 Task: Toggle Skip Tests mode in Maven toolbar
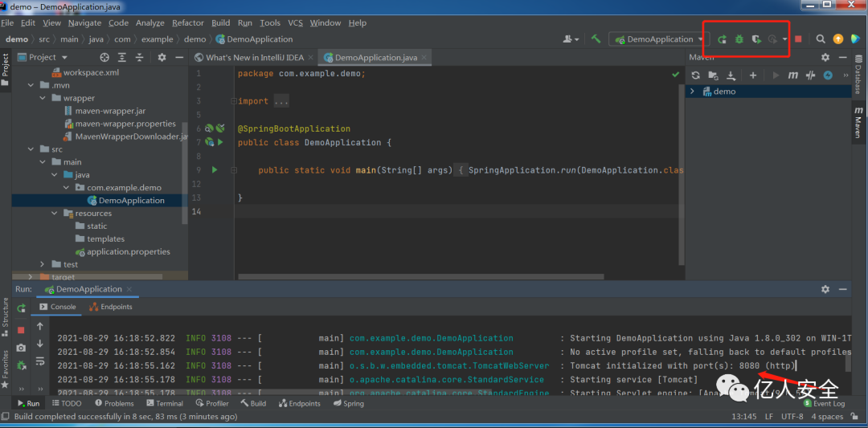point(827,75)
